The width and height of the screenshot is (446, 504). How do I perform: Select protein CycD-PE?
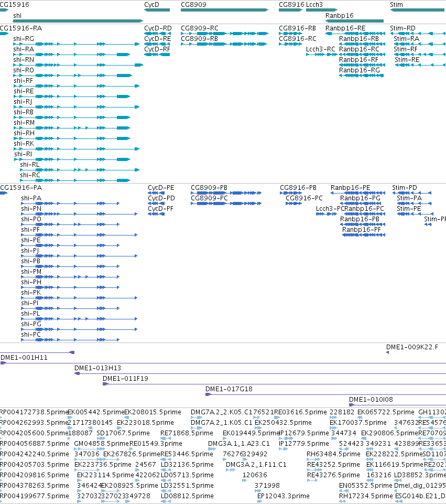pyautogui.click(x=156, y=193)
